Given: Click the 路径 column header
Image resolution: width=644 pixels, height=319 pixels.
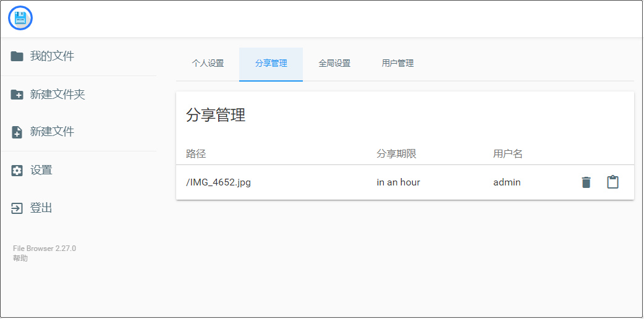Looking at the screenshot, I should [x=196, y=154].
